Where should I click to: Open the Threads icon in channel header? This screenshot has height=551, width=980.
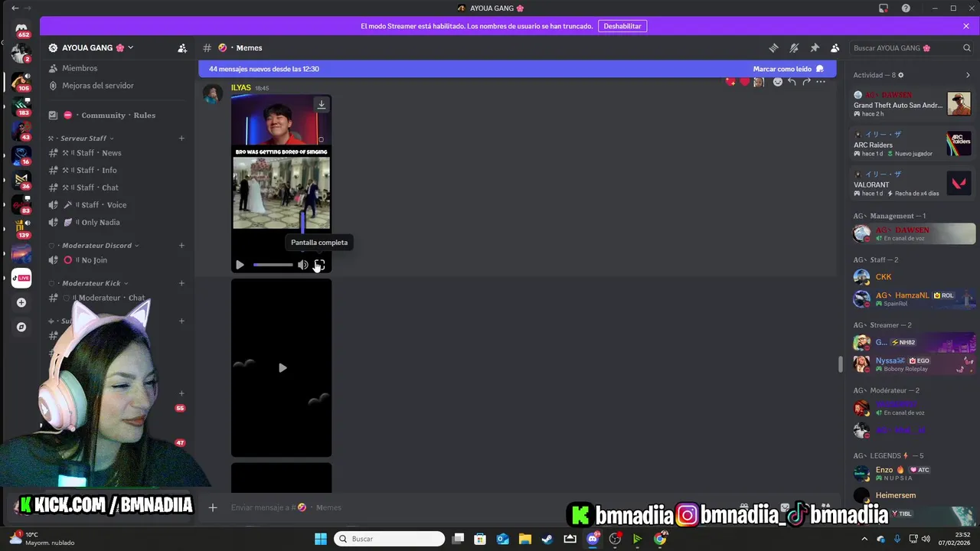pyautogui.click(x=773, y=47)
